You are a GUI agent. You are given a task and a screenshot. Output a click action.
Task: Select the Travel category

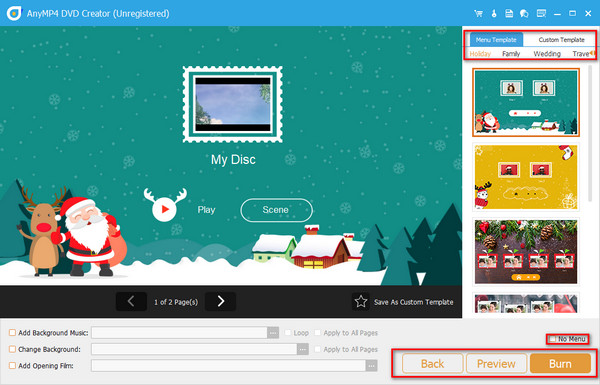pyautogui.click(x=581, y=54)
